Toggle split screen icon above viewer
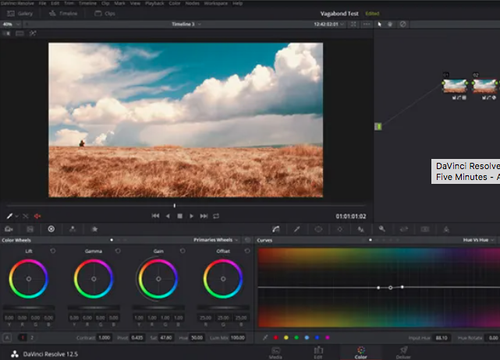 [x=20, y=33]
